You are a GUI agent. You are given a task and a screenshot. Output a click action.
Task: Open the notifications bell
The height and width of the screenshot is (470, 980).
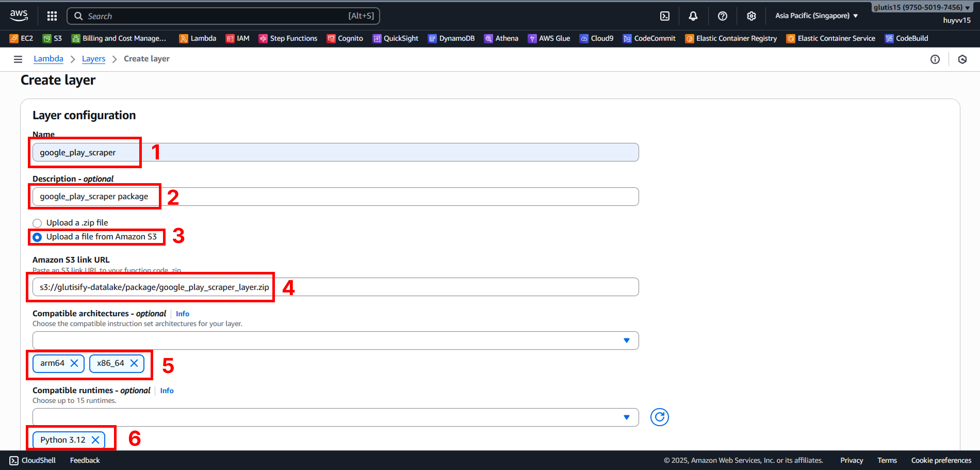coord(693,16)
